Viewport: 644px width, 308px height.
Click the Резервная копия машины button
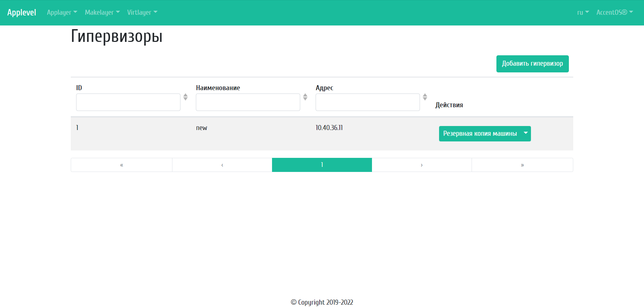point(480,133)
